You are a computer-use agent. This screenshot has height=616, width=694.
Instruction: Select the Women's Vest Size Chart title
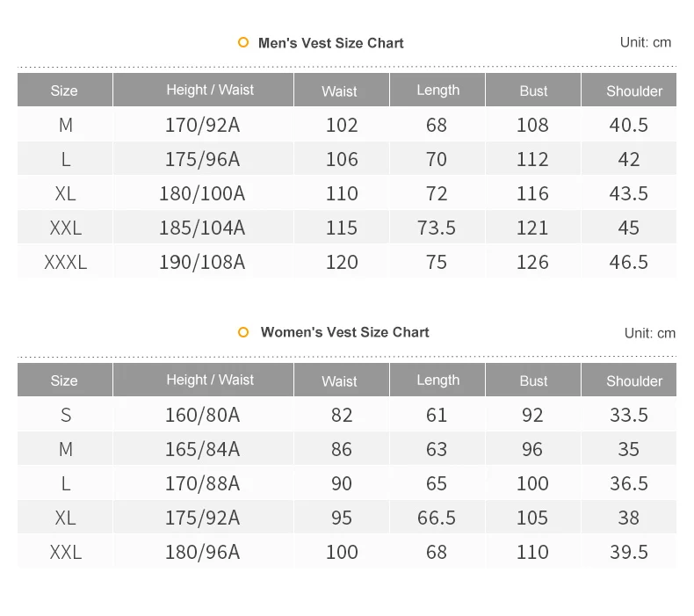pos(344,332)
